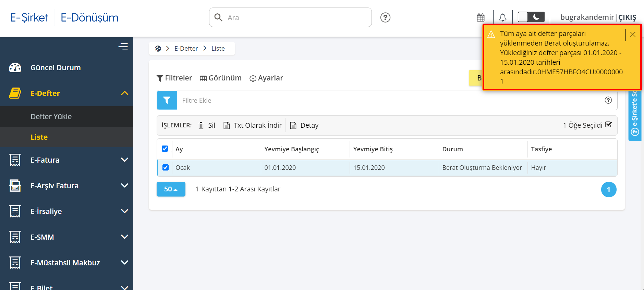This screenshot has height=290, width=644.
Task: Sort by Tasfiye column header
Action: point(542,149)
